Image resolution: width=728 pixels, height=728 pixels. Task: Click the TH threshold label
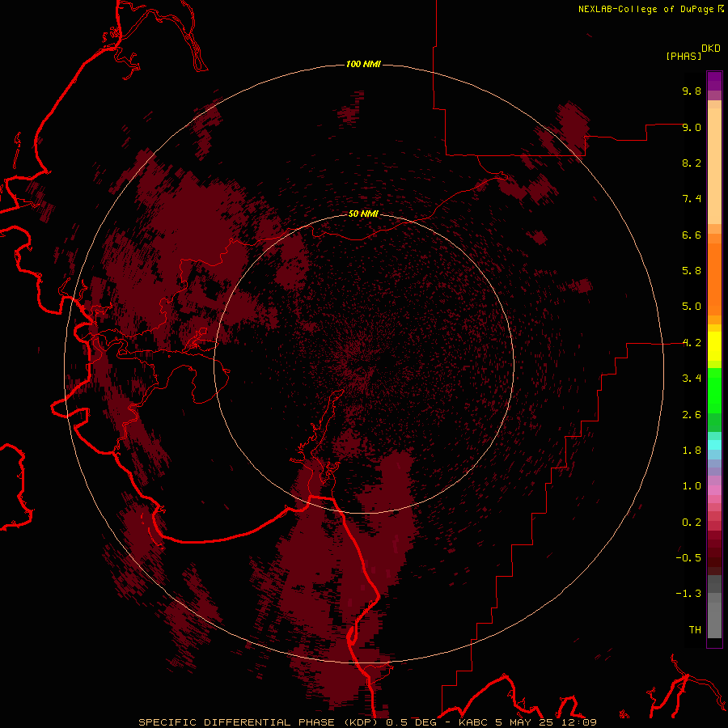point(695,630)
